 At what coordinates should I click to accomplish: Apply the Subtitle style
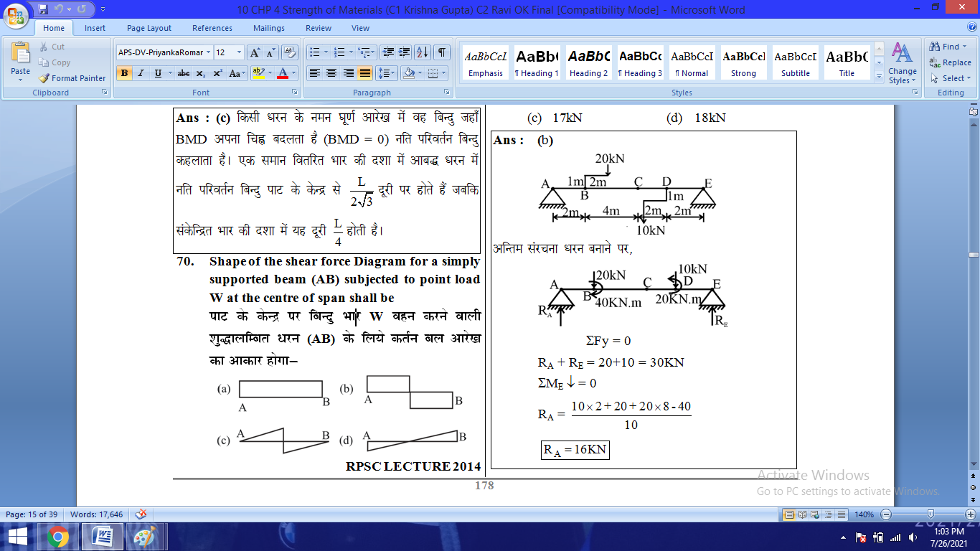tap(796, 62)
